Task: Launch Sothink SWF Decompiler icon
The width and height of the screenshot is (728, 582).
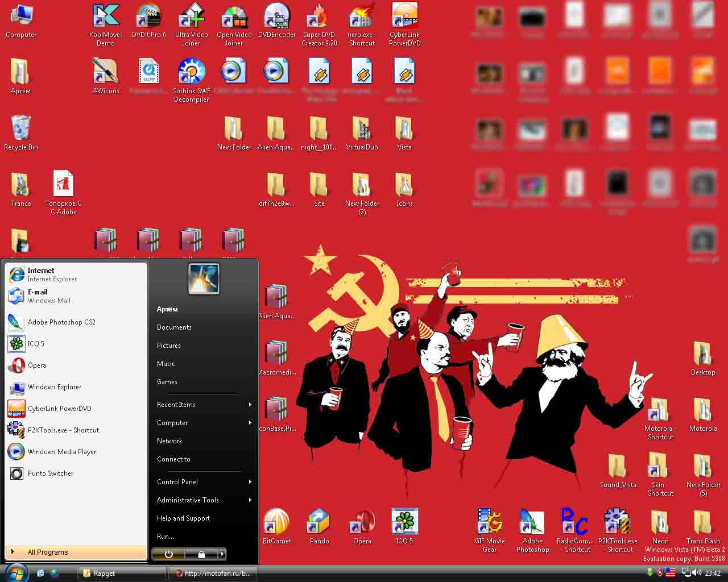Action: [191, 81]
